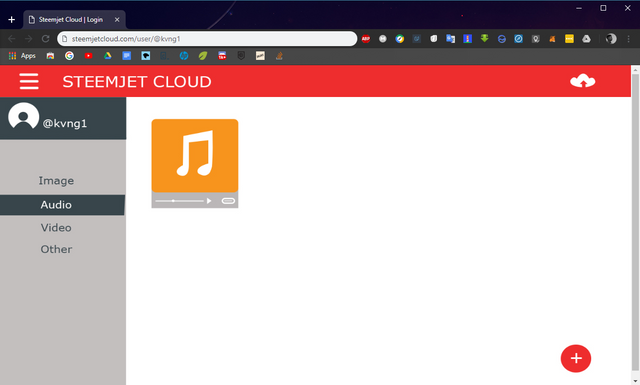Screen dimensions: 640x385
Task: Open the Google bookmark icon
Action: tap(69, 56)
